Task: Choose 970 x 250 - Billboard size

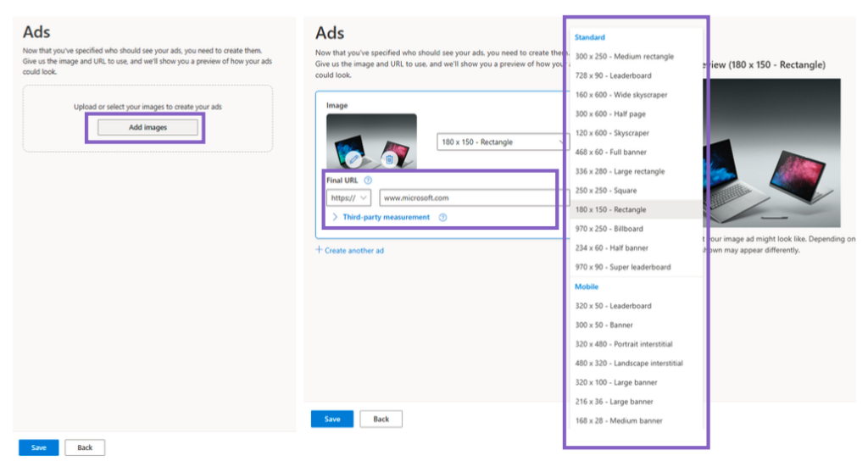Action: point(609,229)
